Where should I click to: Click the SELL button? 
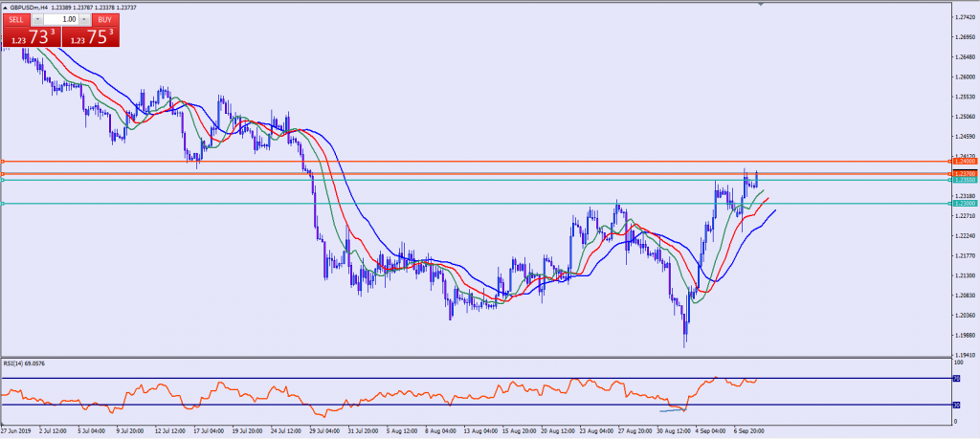click(18, 19)
